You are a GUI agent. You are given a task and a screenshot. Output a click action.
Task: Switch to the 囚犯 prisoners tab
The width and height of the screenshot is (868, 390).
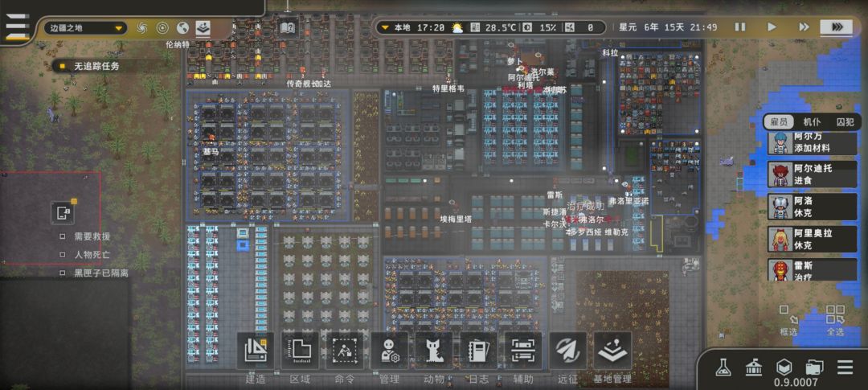tap(844, 122)
